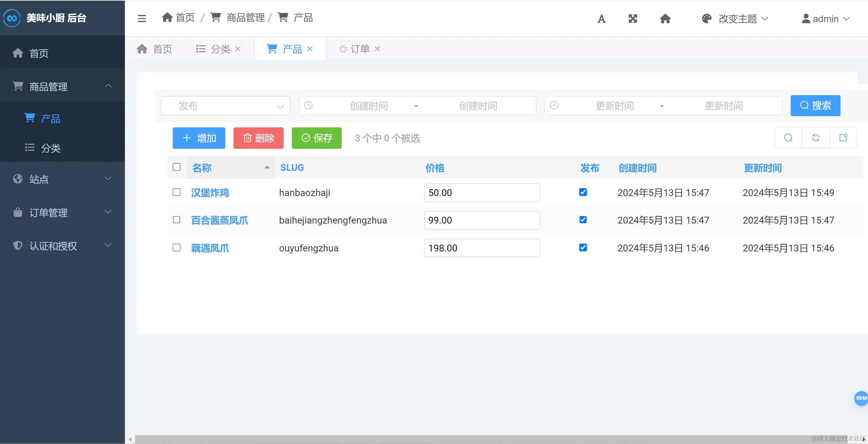Uncheck 发布 for 藕遇凤爪

pyautogui.click(x=583, y=248)
